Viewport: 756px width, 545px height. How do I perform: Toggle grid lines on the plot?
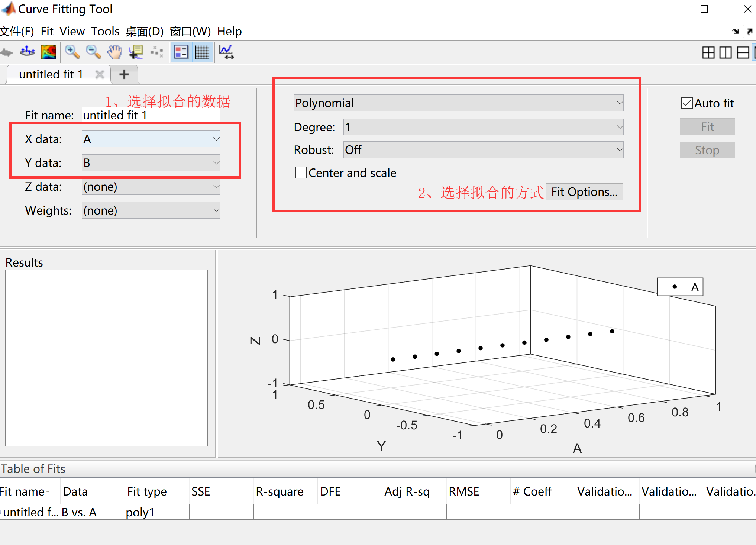203,52
